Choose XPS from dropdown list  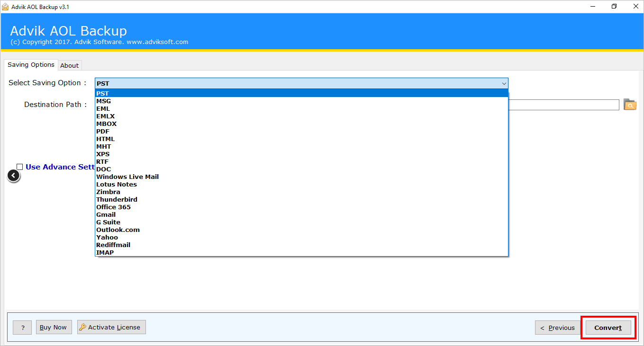(x=301, y=154)
